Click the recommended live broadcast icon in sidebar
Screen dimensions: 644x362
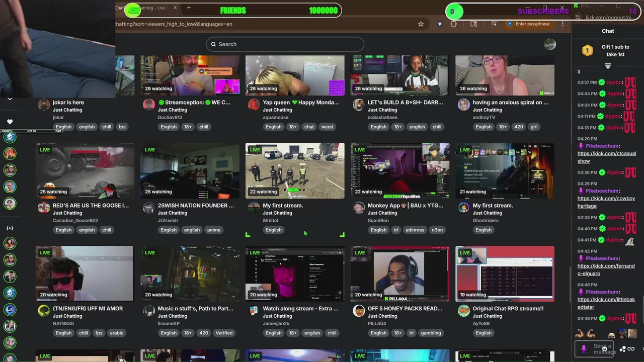[x=10, y=228]
